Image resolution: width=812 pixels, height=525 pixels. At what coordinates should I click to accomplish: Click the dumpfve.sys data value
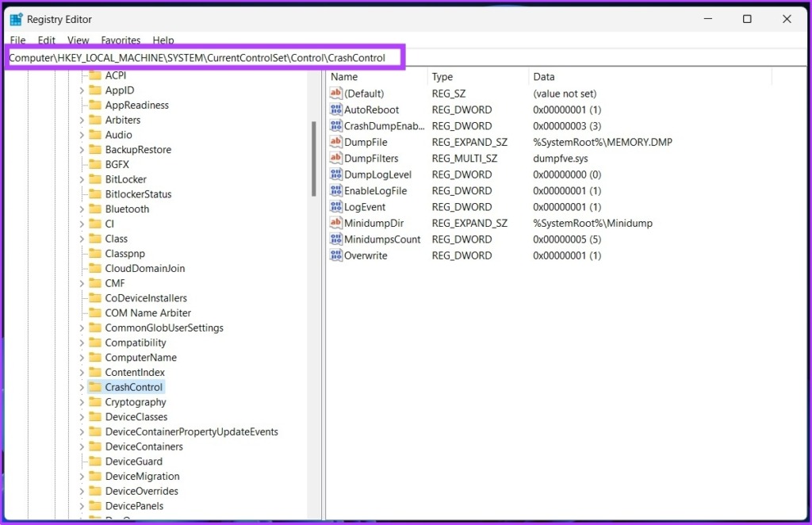561,159
